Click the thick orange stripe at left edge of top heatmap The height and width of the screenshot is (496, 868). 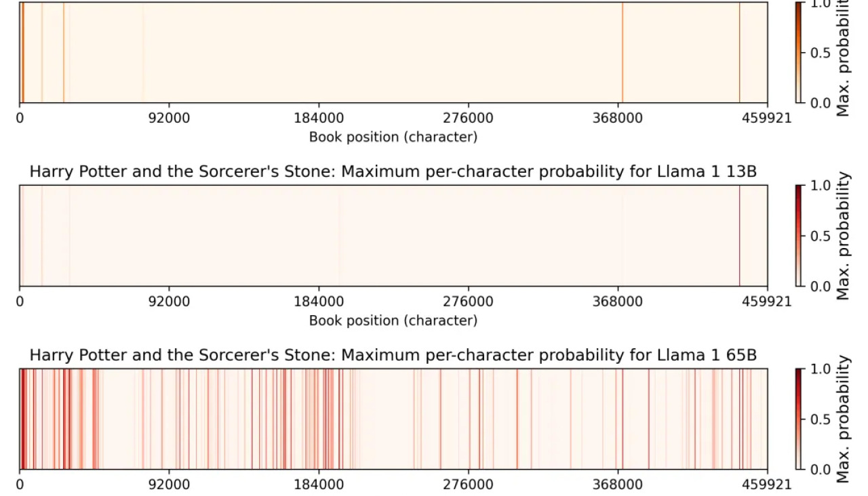pyautogui.click(x=22, y=53)
